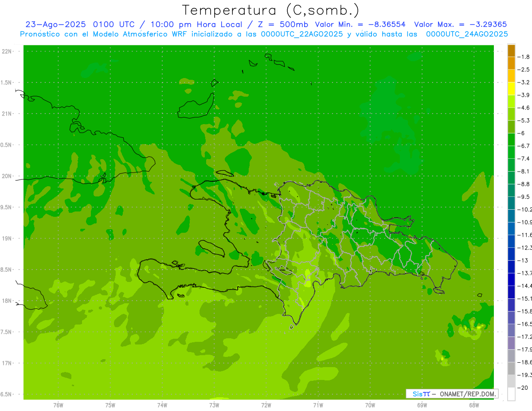This screenshot has width=532, height=411.
Task: Click the '-13' legend value
Action: [524, 260]
